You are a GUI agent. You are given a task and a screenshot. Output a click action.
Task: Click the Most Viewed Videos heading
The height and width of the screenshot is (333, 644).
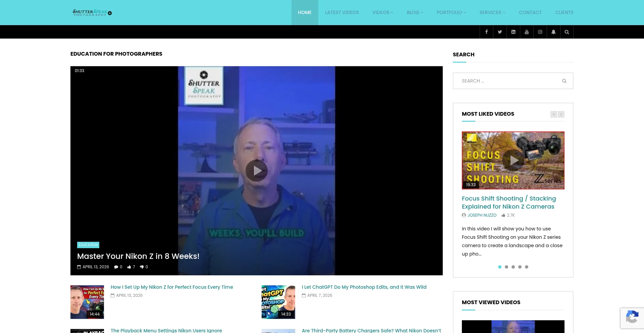[491, 302]
